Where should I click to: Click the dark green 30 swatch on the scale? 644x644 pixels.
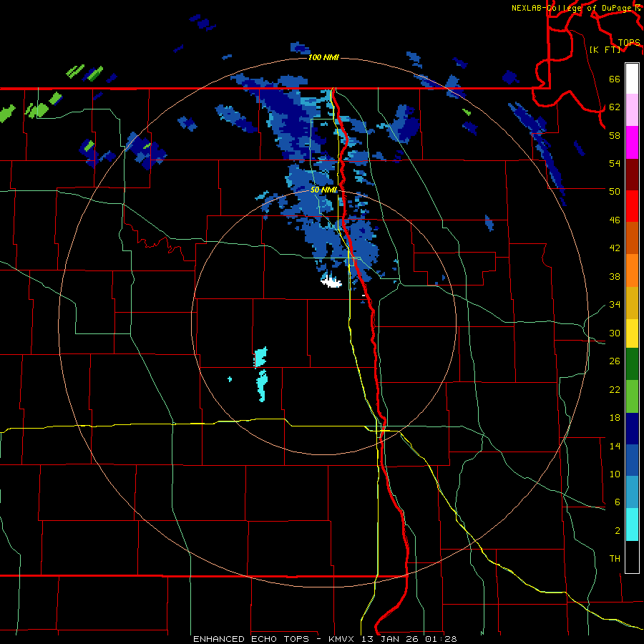[x=632, y=364]
